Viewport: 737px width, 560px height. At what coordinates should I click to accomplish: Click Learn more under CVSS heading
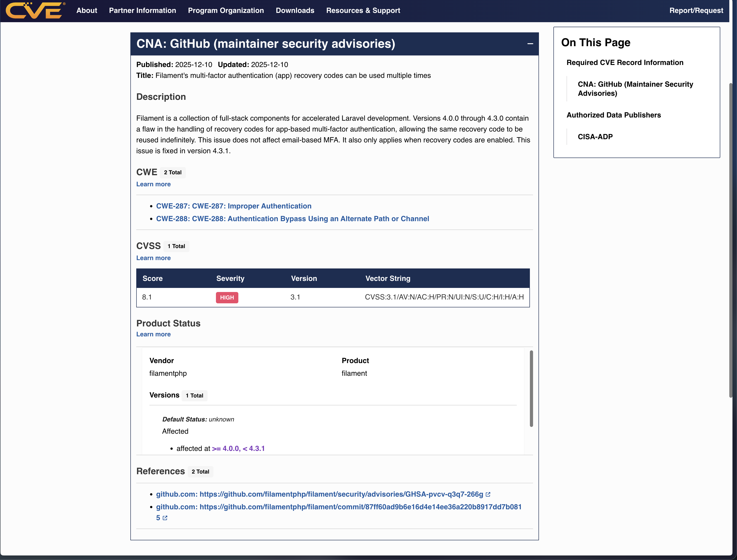153,258
